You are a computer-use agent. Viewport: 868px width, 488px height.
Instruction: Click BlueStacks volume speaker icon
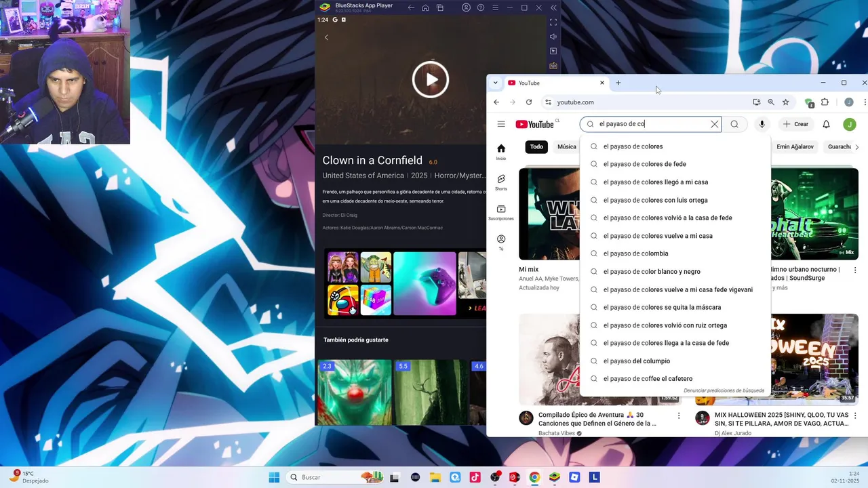pos(553,37)
